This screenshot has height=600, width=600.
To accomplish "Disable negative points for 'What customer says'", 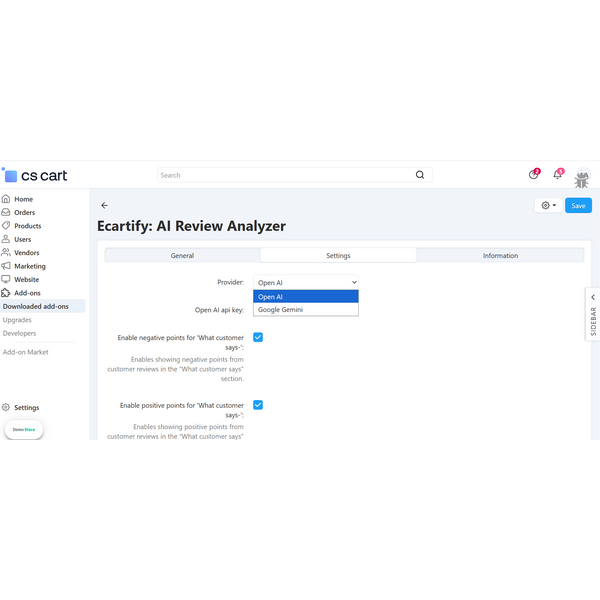I will (258, 337).
